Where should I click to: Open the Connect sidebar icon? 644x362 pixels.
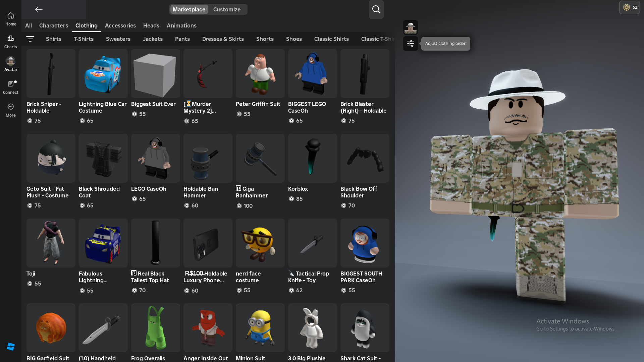[11, 87]
